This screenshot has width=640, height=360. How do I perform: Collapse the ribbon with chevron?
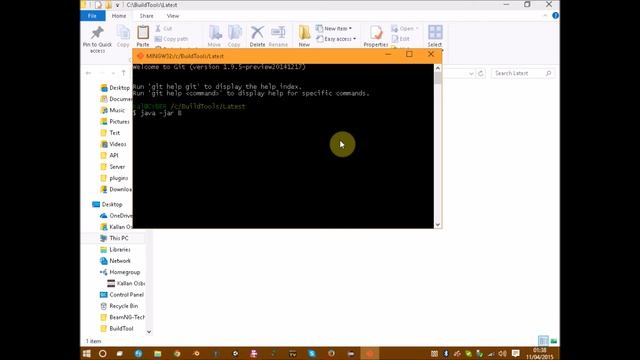(x=545, y=16)
